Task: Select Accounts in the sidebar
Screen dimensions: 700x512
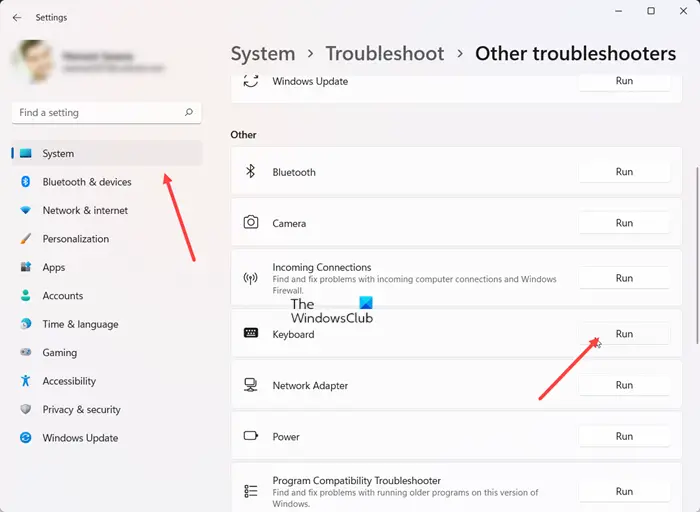Action: point(107,296)
